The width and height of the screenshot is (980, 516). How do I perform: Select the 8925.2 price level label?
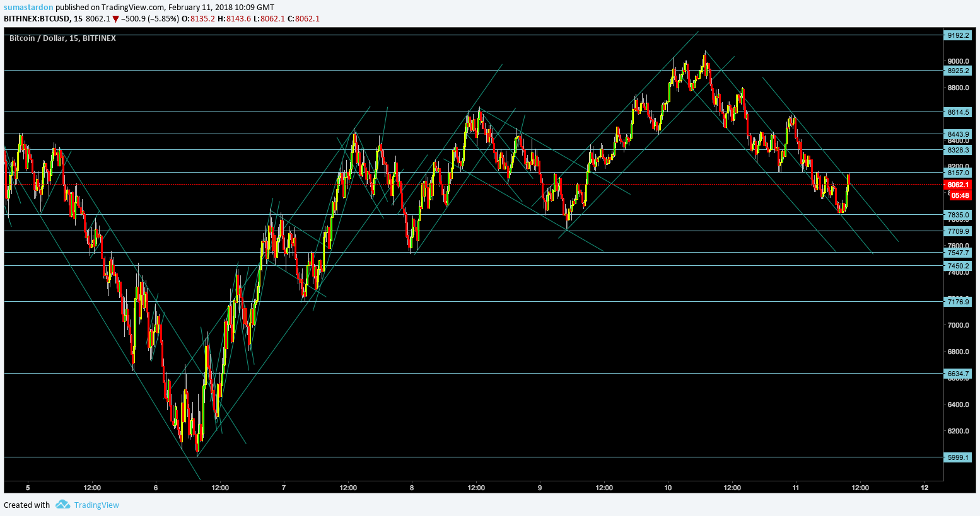coord(957,71)
